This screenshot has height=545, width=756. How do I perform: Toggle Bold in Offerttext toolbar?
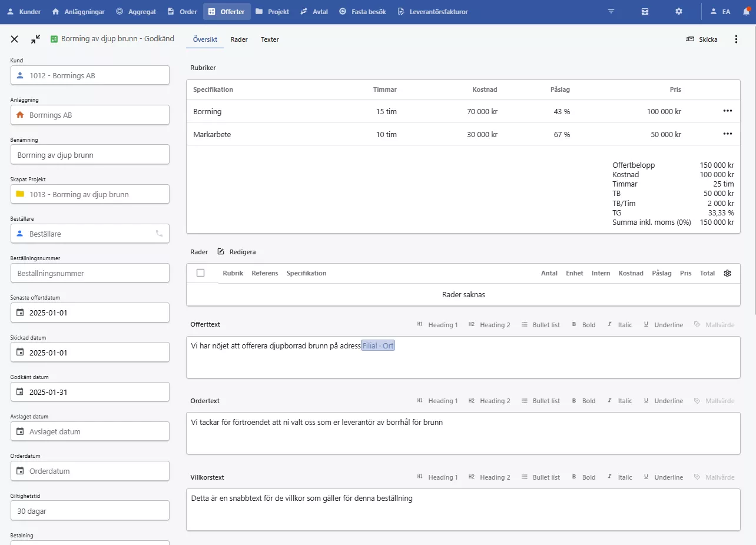pos(583,325)
